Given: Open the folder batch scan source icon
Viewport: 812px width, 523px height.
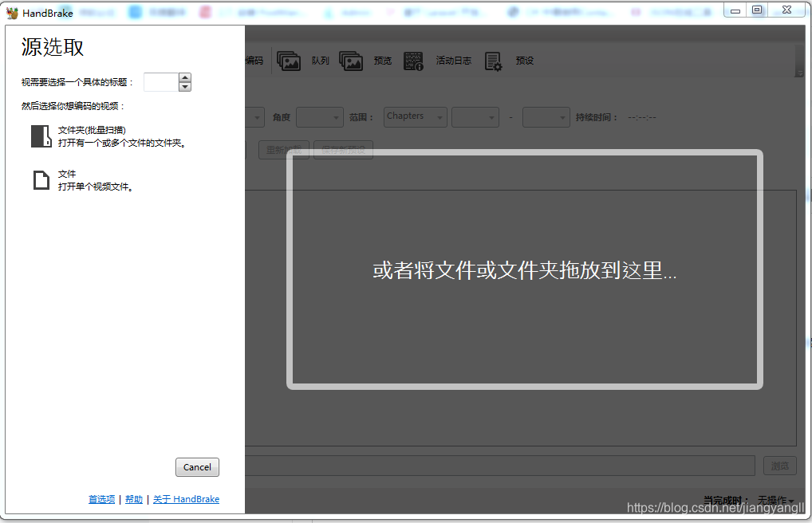Looking at the screenshot, I should 41,136.
